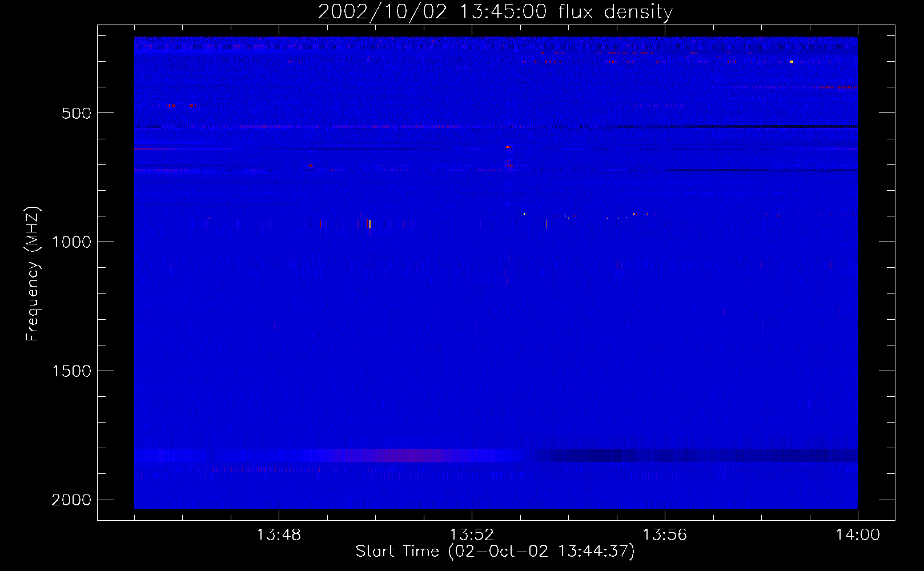The width and height of the screenshot is (924, 571).
Task: Click the 500 frequency tick label
Action: pyautogui.click(x=77, y=113)
